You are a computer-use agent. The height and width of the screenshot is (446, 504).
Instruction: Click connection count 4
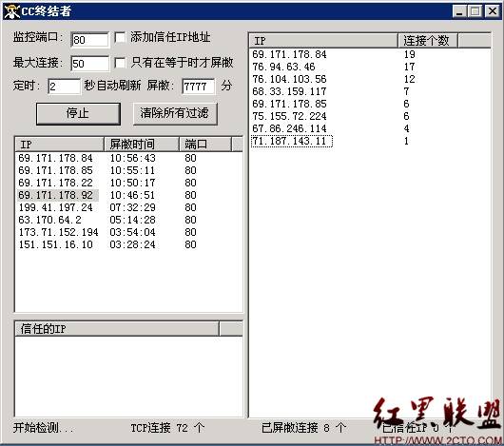(x=407, y=128)
